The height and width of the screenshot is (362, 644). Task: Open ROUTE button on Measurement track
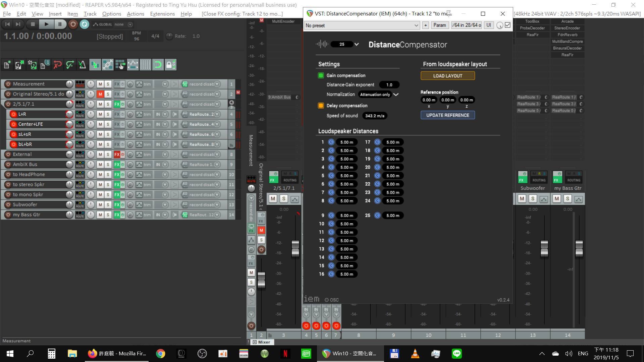[80, 84]
